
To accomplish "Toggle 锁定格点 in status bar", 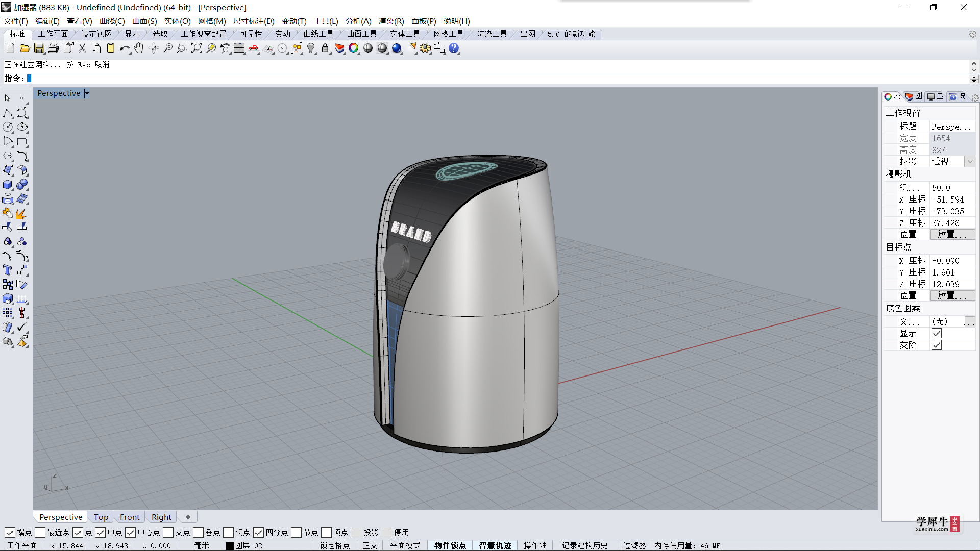I will [335, 545].
